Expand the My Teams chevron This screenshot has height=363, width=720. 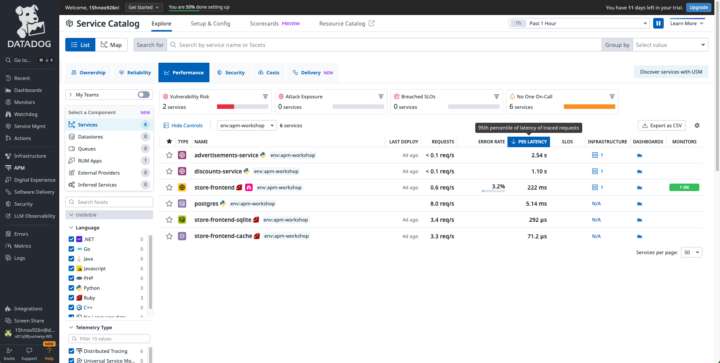[71, 95]
